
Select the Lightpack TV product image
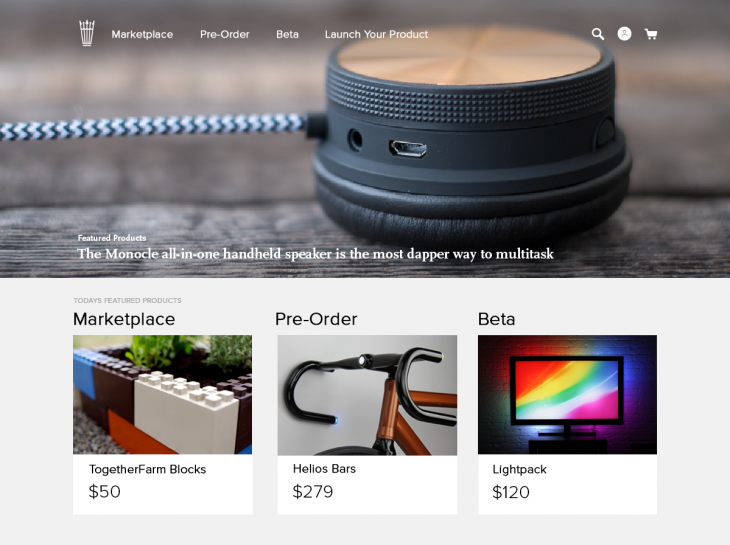click(568, 395)
